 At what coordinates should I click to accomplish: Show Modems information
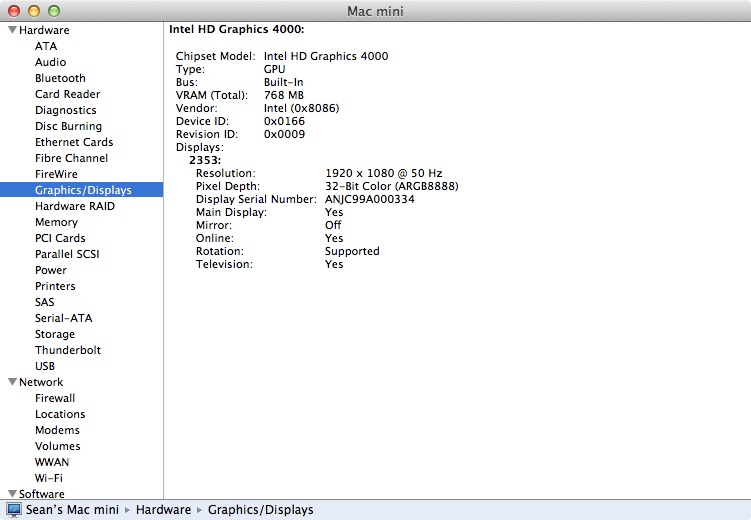pos(57,430)
